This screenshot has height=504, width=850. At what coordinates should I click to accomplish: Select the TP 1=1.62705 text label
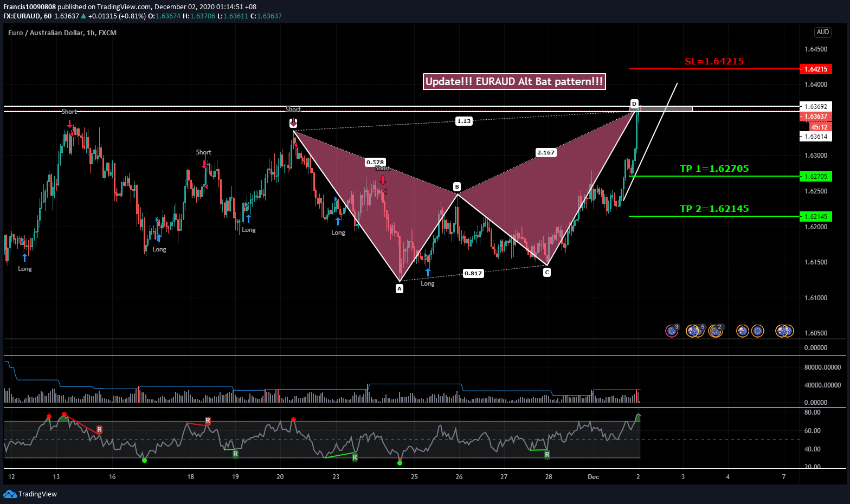[714, 169]
